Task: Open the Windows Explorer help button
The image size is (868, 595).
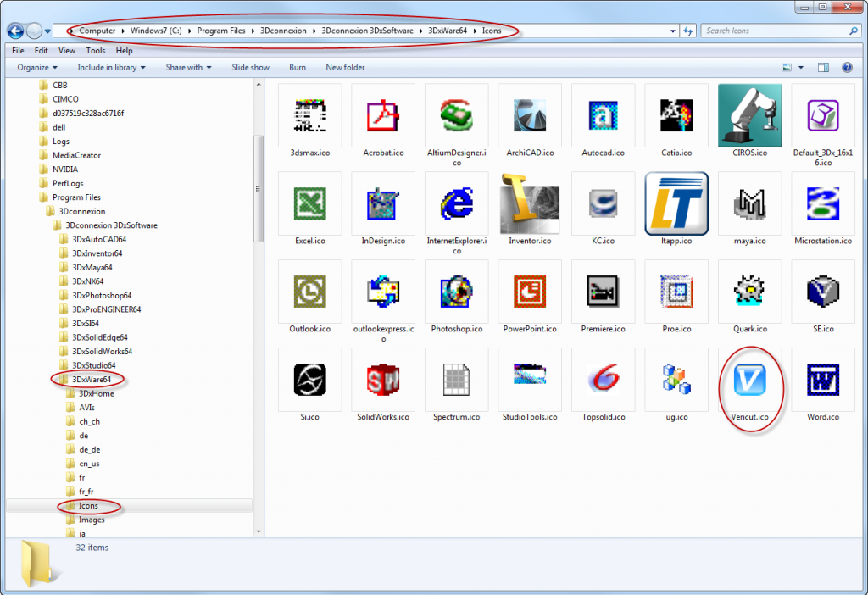Action: pyautogui.click(x=847, y=68)
